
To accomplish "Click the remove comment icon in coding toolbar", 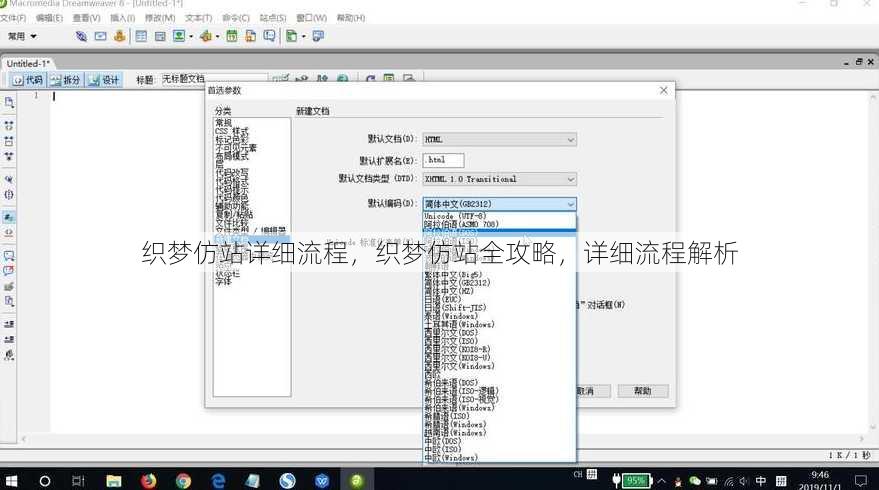I will (x=9, y=271).
